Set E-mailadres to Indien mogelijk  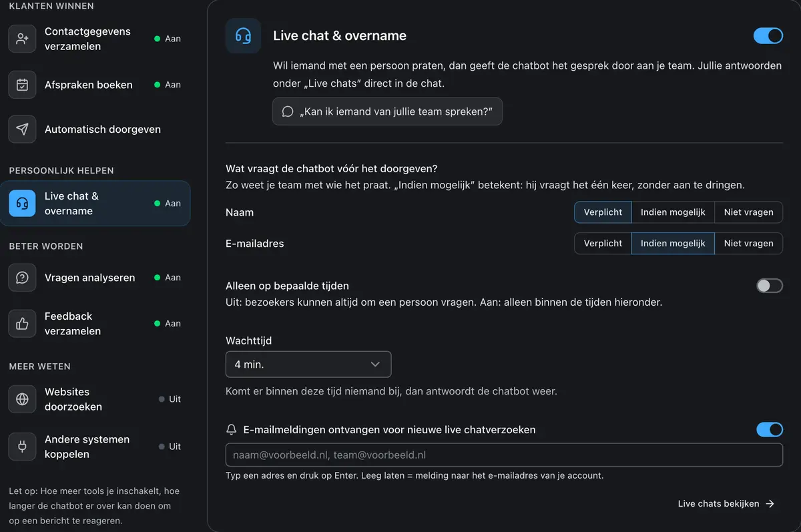pyautogui.click(x=673, y=244)
